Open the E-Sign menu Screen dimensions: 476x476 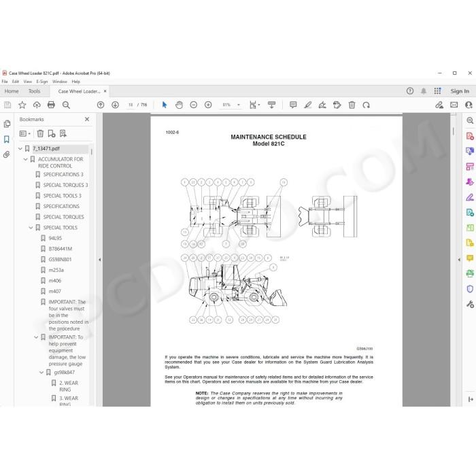(42, 82)
